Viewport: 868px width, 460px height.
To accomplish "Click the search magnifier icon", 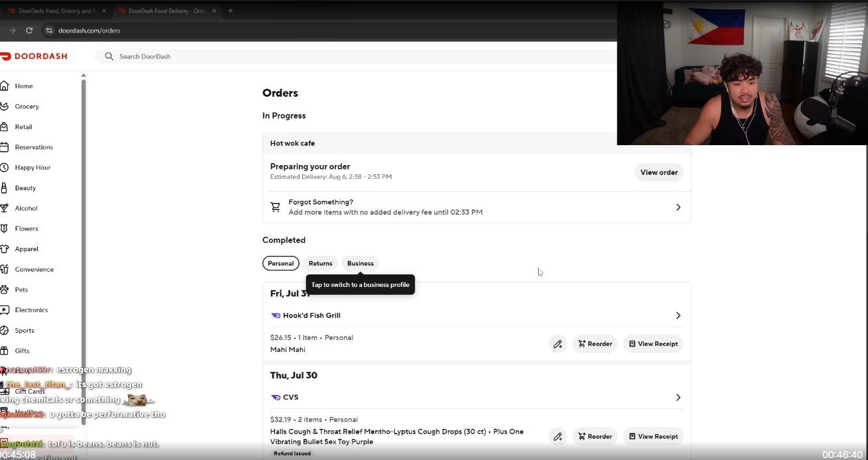I will tap(109, 56).
